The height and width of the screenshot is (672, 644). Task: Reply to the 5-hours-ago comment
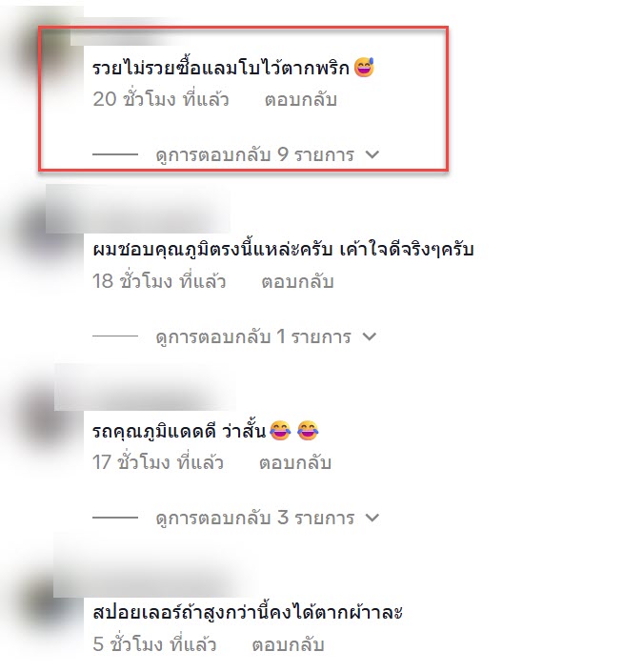288,644
